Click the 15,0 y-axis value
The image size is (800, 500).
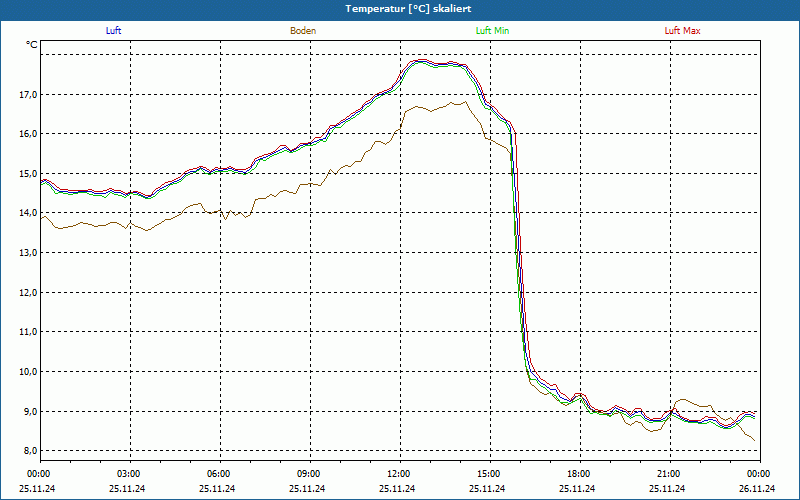pyautogui.click(x=28, y=173)
